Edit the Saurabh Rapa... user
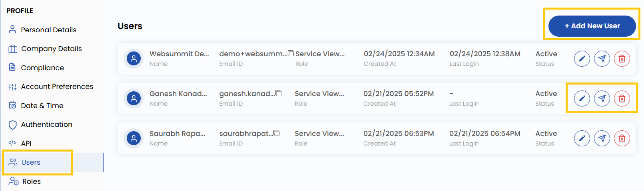The width and height of the screenshot is (644, 191). point(582,138)
